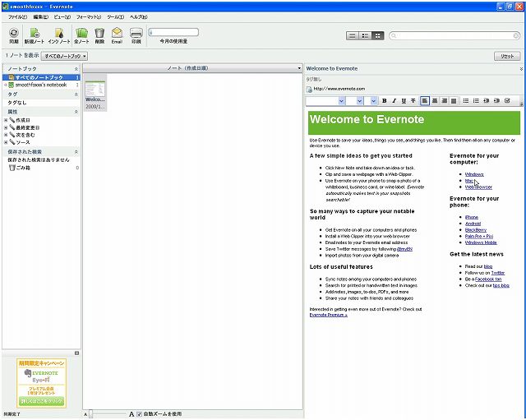Switch to thumbnail grid view icon
This screenshot has width=526, height=420.
pyautogui.click(x=378, y=35)
